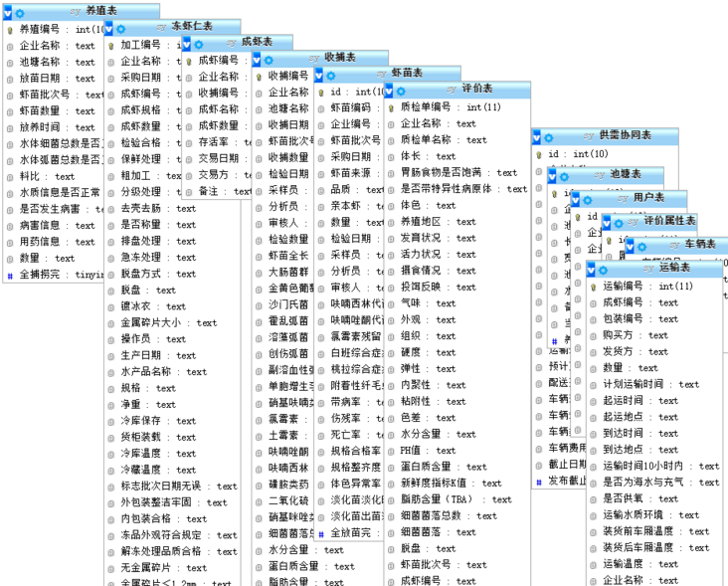The height and width of the screenshot is (586, 728).
Task: Select 病害信息 row in 养殖表
Action: (x=53, y=225)
